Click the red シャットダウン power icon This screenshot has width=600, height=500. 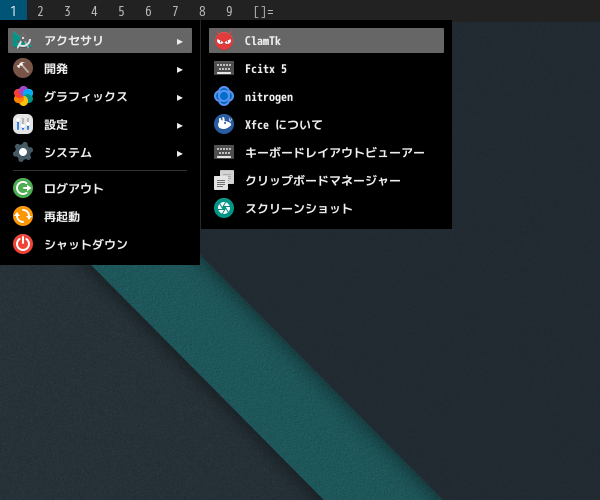pos(23,244)
